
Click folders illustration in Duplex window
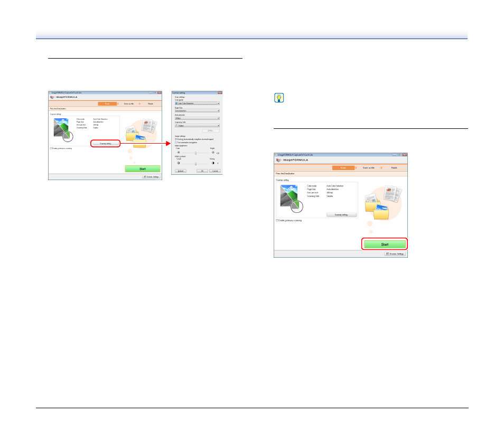pos(136,137)
